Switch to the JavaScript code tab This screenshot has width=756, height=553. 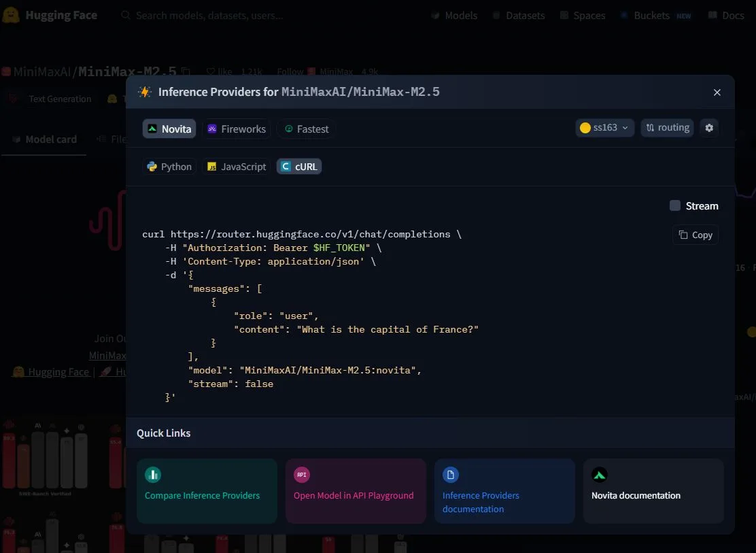click(x=236, y=167)
